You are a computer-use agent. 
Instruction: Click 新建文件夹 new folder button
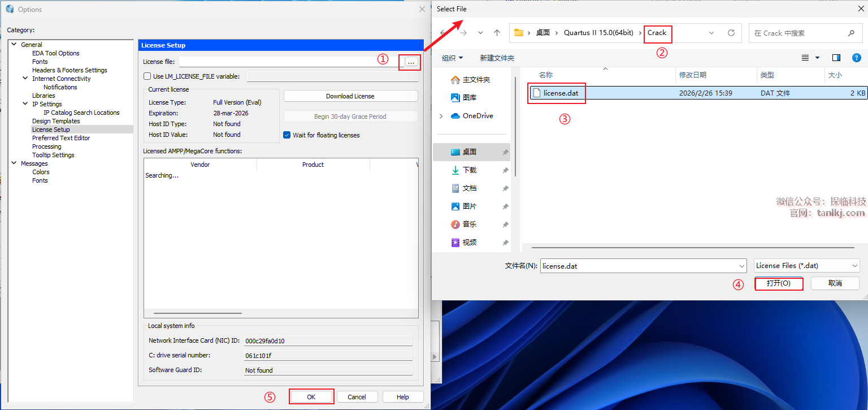coord(497,58)
